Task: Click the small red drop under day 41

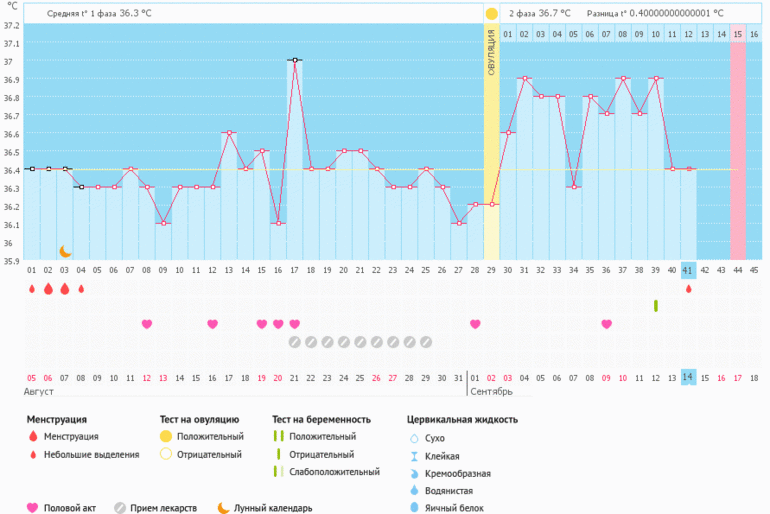Action: pyautogui.click(x=688, y=289)
